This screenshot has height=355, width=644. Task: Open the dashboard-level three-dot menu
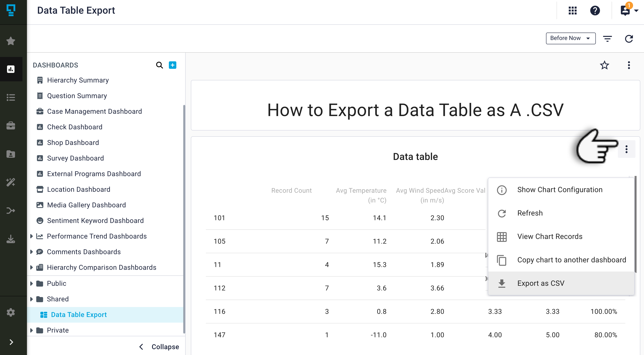(629, 65)
